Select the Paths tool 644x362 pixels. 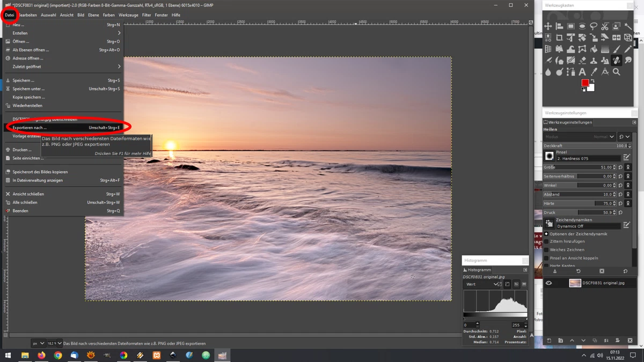(571, 72)
